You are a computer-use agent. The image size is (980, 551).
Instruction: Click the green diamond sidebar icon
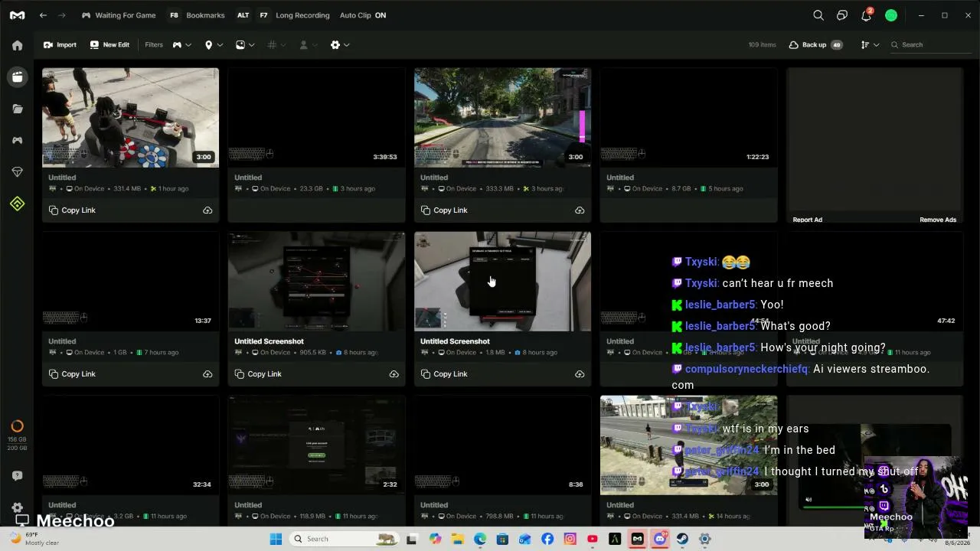tap(17, 204)
